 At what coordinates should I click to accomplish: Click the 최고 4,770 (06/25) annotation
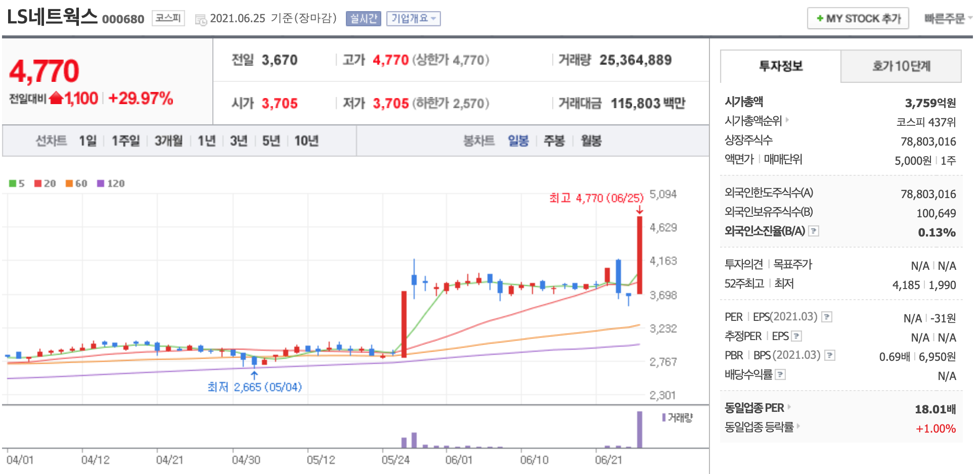coord(597,198)
